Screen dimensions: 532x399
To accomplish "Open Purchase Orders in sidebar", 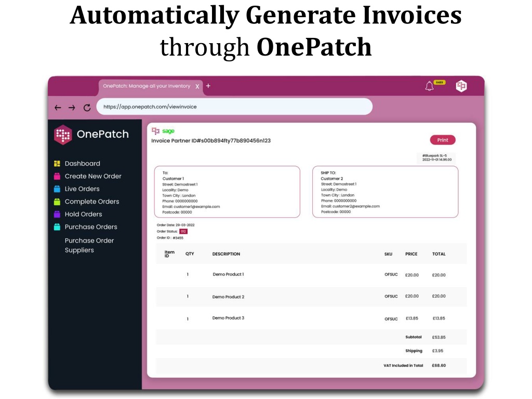I will click(x=91, y=227).
